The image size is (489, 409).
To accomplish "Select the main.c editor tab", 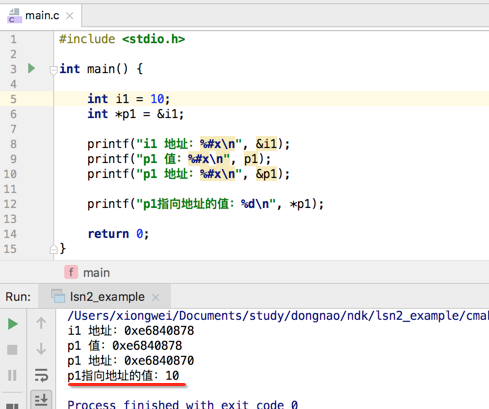I will 41,16.
